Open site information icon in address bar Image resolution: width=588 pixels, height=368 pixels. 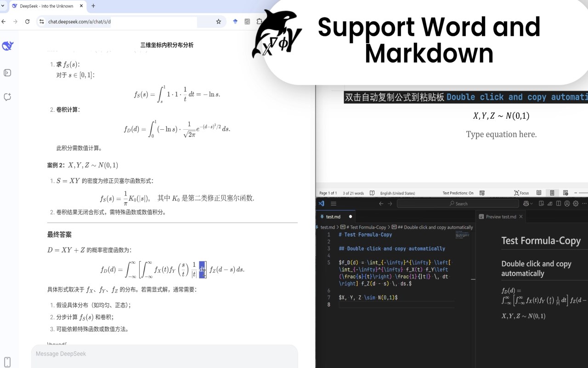point(42,22)
